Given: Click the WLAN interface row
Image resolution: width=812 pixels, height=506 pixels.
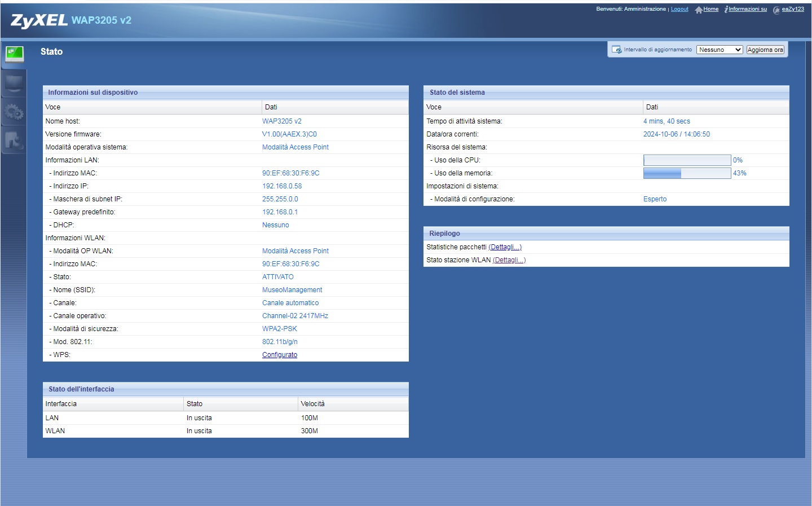Looking at the screenshot, I should (226, 431).
